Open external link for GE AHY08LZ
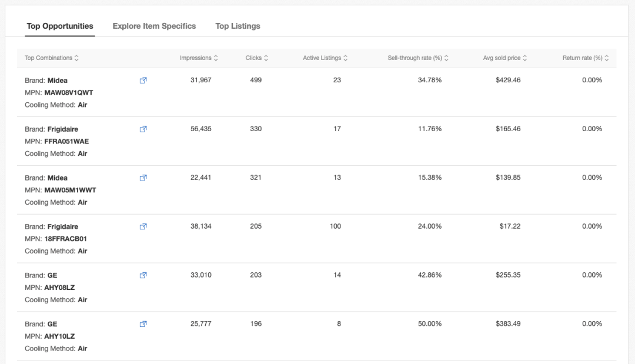This screenshot has width=635, height=364. (143, 275)
